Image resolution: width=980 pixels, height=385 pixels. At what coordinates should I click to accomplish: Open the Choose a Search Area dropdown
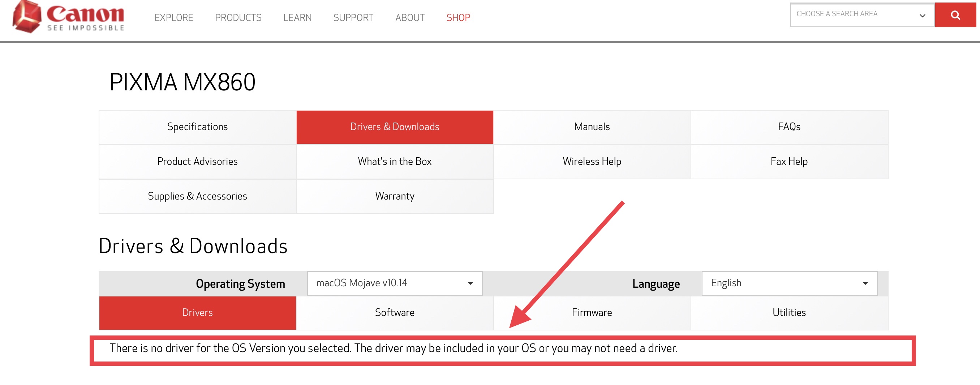point(862,15)
